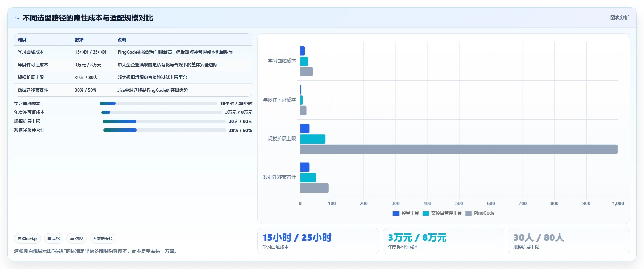Viewport: 644px width, 269px height.
Task: Click the gray bar in 学习曲线成本 group
Action: pyautogui.click(x=306, y=72)
